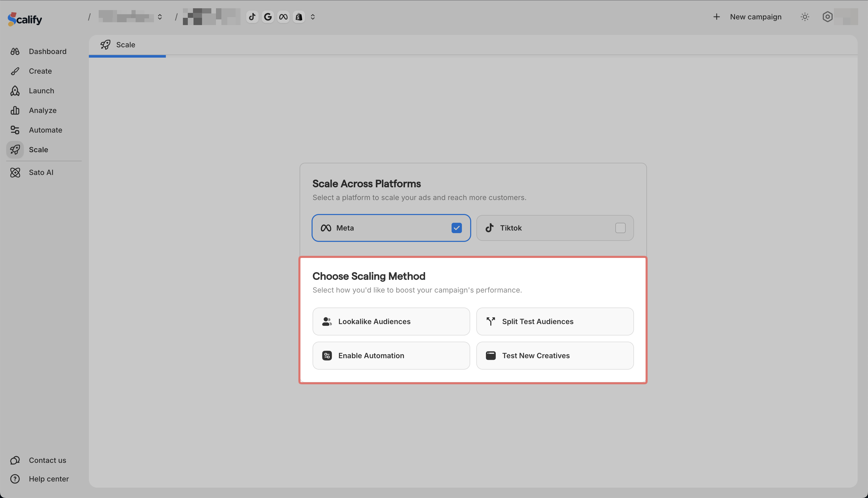
Task: Check the Tiktok platform checkbox
Action: pyautogui.click(x=620, y=228)
